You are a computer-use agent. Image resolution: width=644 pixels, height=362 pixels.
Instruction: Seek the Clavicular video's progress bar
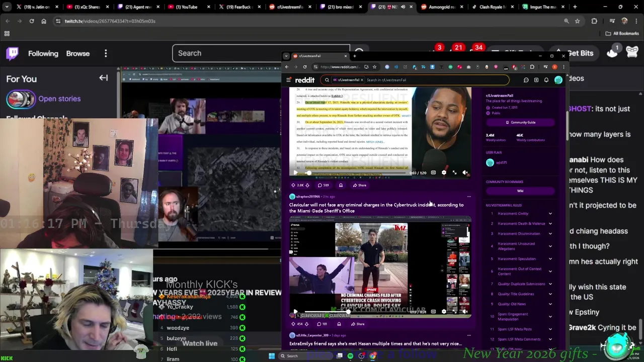pyautogui.click(x=355, y=312)
